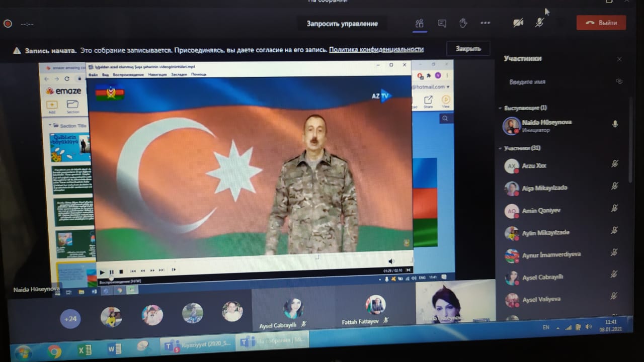Select Naidə Hüseynova video tile

pyautogui.click(x=455, y=302)
